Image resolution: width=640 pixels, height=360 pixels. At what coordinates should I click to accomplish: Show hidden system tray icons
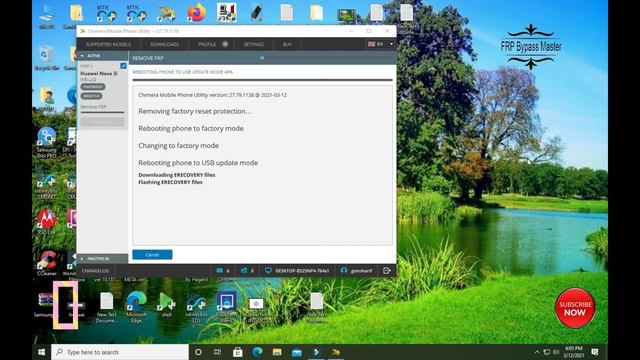click(x=537, y=352)
